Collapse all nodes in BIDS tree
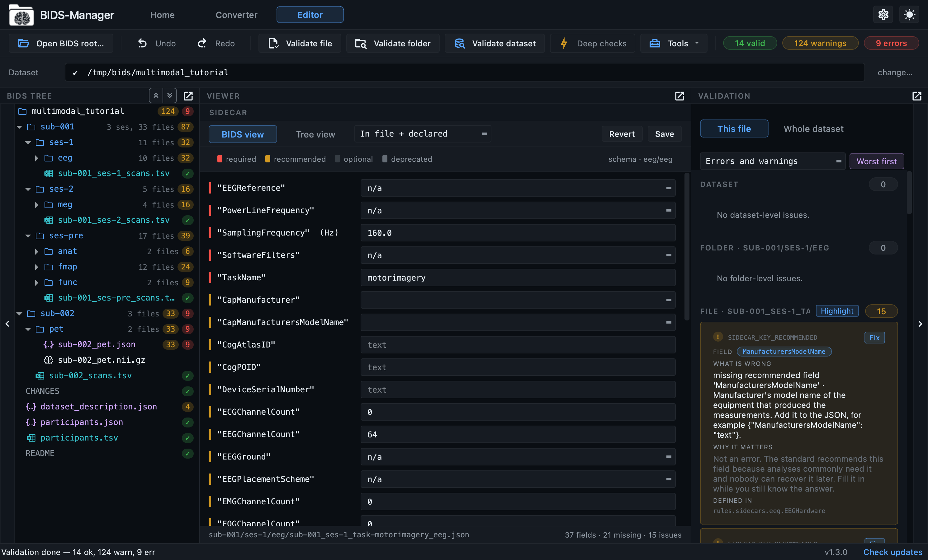Screen dimensions: 928x560 pos(156,96)
